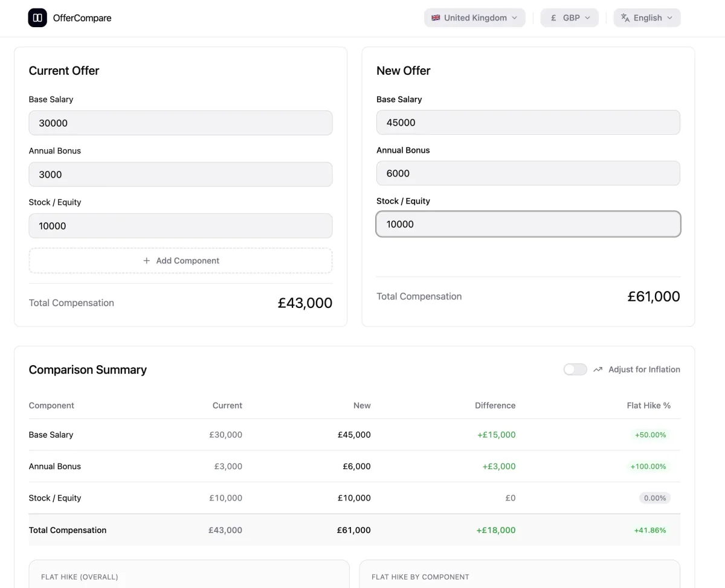Click the 0.00% hike badge
This screenshot has width=725, height=588.
(x=655, y=498)
